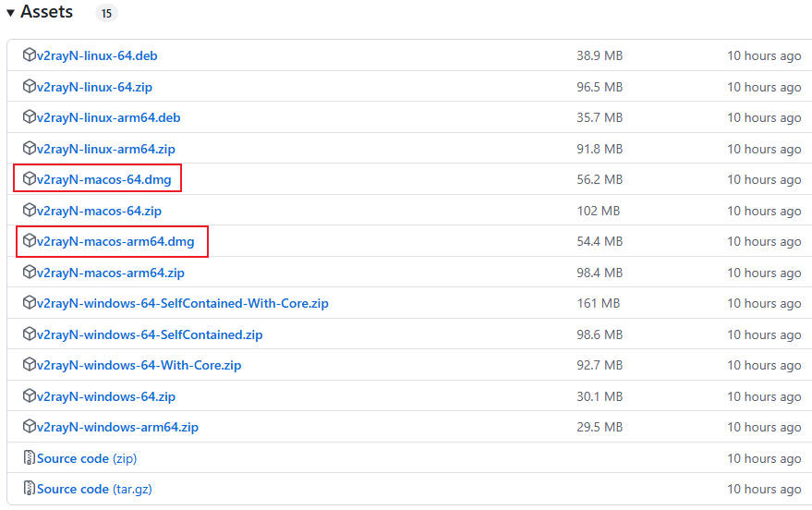Download v2rayN-linux-64.deb
This screenshot has width=812, height=510.
pyautogui.click(x=97, y=55)
